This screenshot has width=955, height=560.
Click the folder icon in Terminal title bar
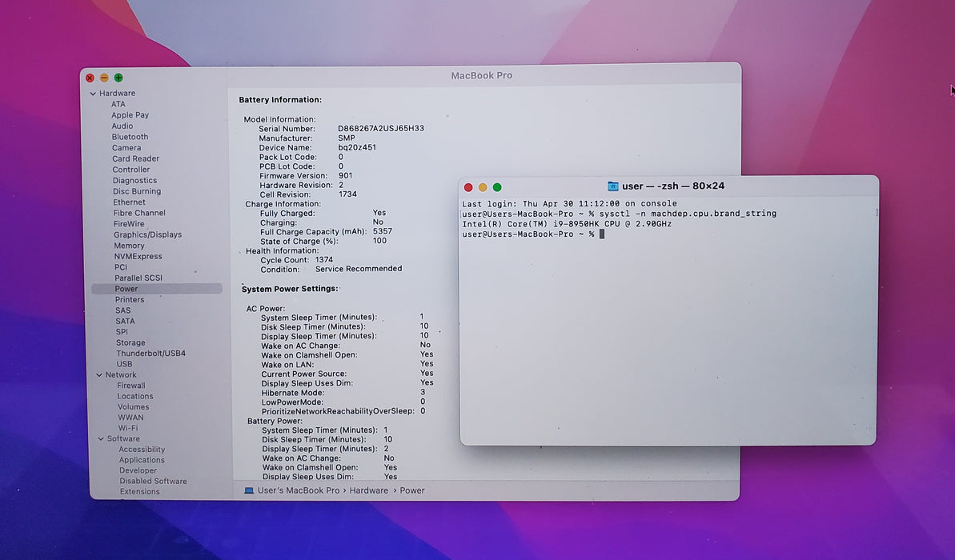[x=612, y=186]
